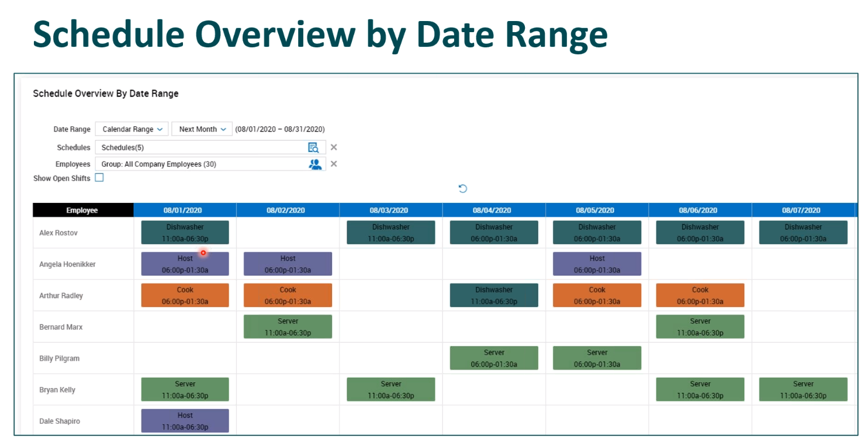The width and height of the screenshot is (868, 446).
Task: Select the 08/03/2020 column header
Action: 391,210
